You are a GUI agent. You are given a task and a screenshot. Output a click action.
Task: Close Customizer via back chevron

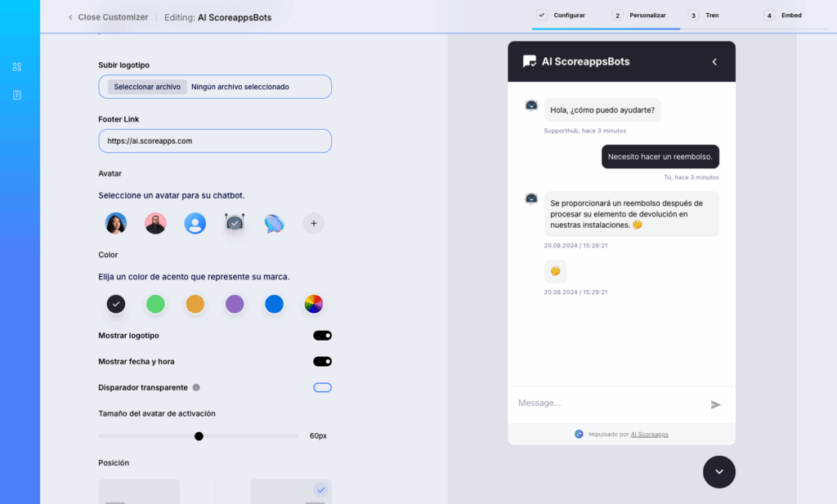point(70,17)
